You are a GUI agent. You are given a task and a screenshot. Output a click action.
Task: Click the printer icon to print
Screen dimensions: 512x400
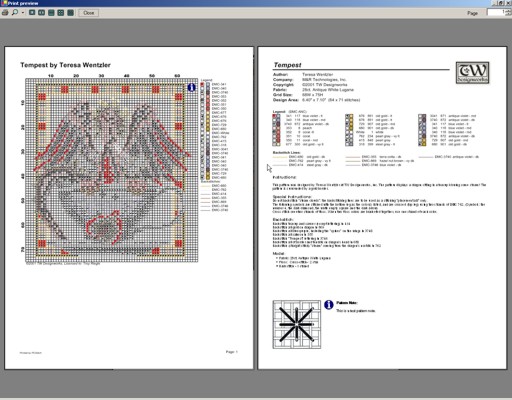5,13
